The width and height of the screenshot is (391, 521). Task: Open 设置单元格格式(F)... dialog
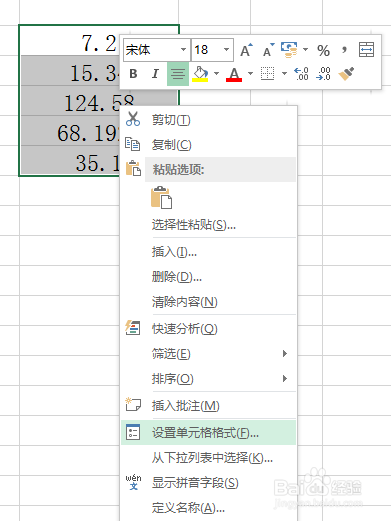208,433
